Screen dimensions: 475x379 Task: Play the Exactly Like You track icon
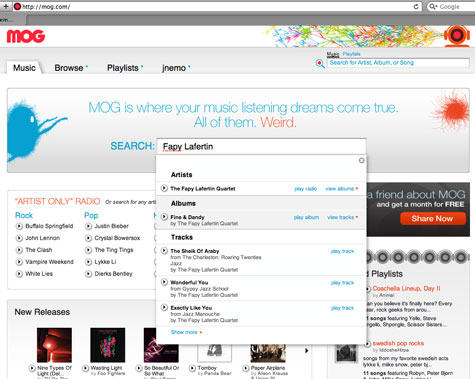point(164,307)
